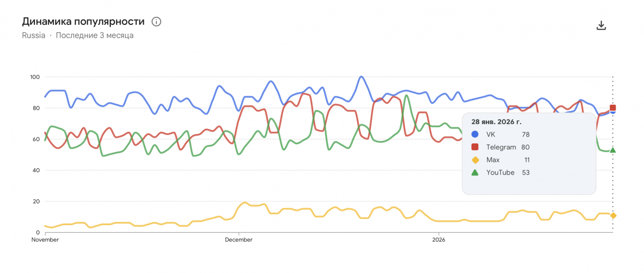Click the tooltip date 28 янв. 2026 г.
The height and width of the screenshot is (273, 644).
click(496, 122)
